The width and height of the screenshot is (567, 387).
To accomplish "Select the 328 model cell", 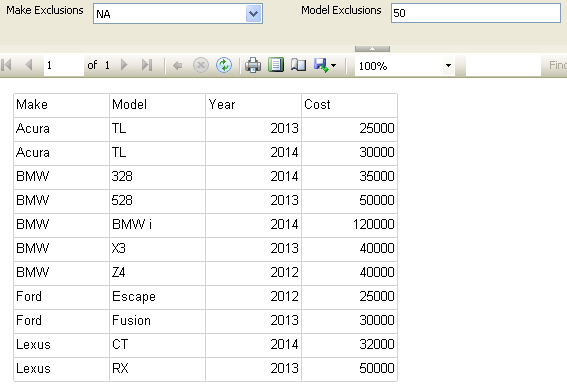I will click(x=157, y=177).
